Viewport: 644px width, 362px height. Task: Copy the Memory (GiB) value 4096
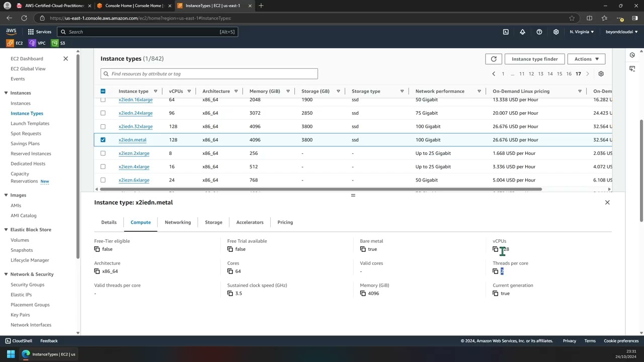pyautogui.click(x=363, y=294)
